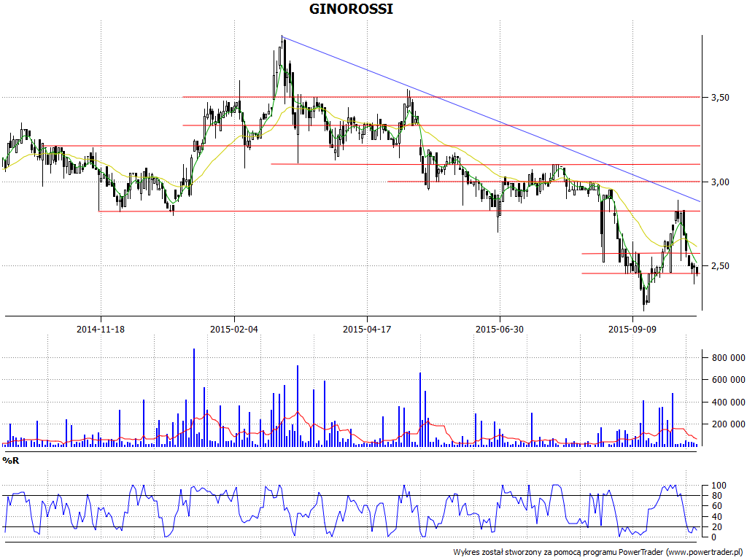The image size is (747, 560).
Task: Click the 100 level on %R axis
Action: coord(719,486)
